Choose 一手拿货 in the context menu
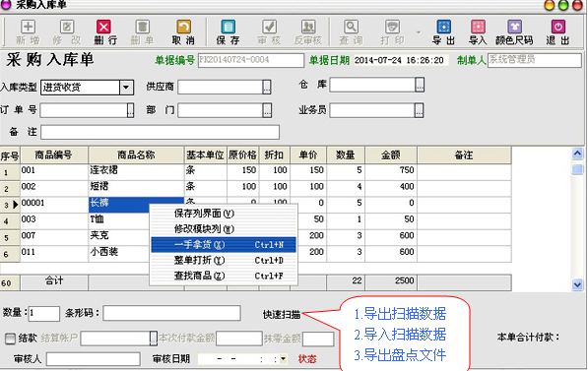 pyautogui.click(x=224, y=245)
